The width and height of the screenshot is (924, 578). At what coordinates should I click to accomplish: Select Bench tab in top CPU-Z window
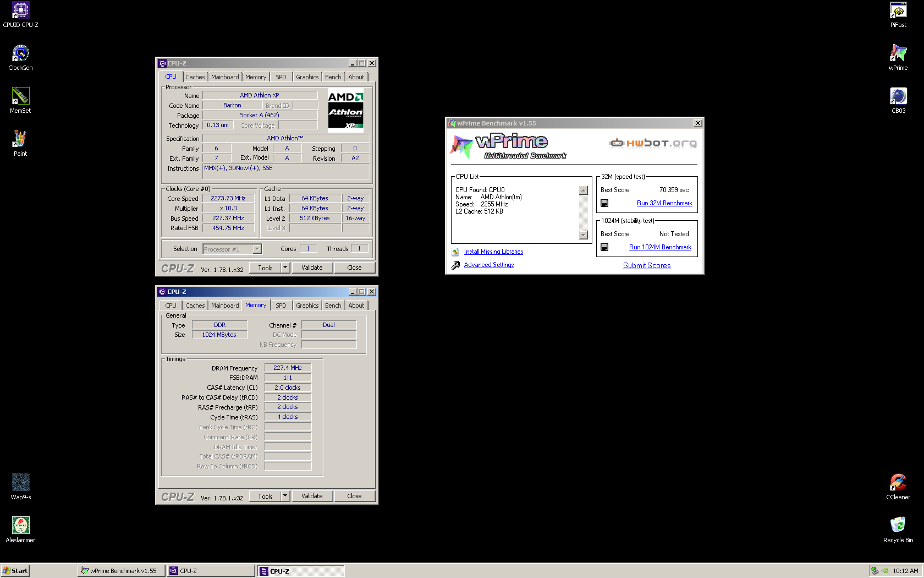333,77
